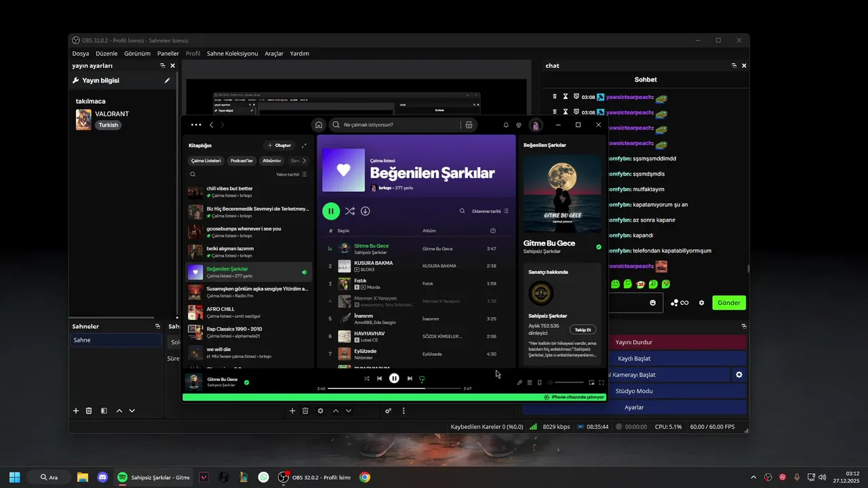The height and width of the screenshot is (488, 868).
Task: Pause playback in the bottom player bar
Action: tap(394, 378)
